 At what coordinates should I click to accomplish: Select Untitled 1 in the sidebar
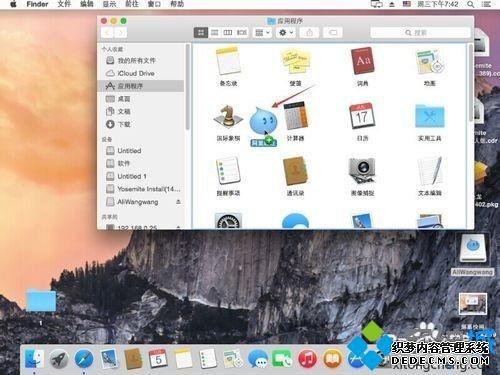click(141, 176)
